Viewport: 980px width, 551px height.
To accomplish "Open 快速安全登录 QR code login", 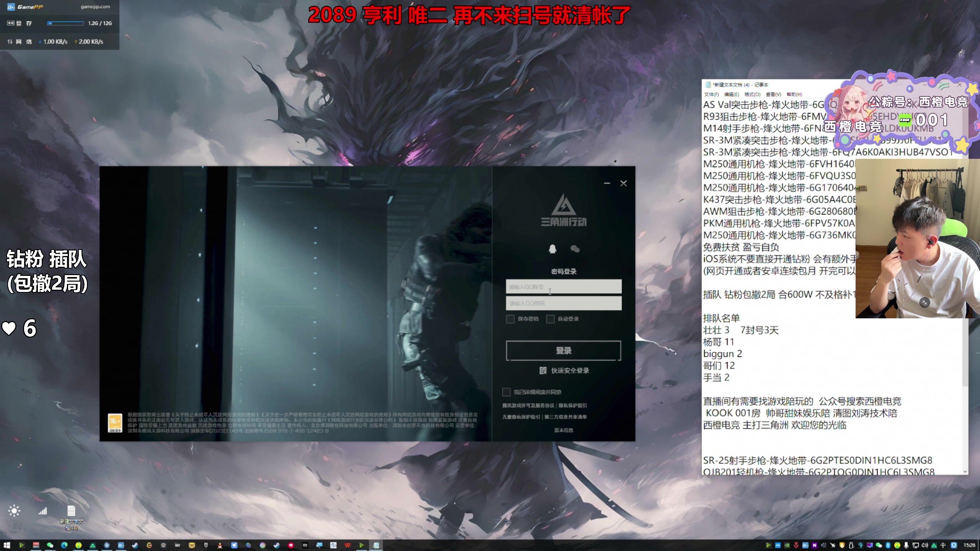I will 564,370.
